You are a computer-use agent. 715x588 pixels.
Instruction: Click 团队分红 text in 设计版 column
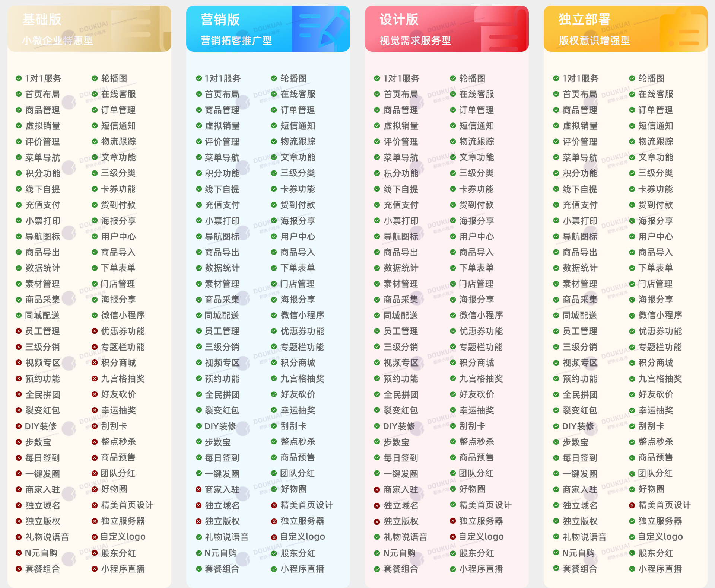point(477,473)
